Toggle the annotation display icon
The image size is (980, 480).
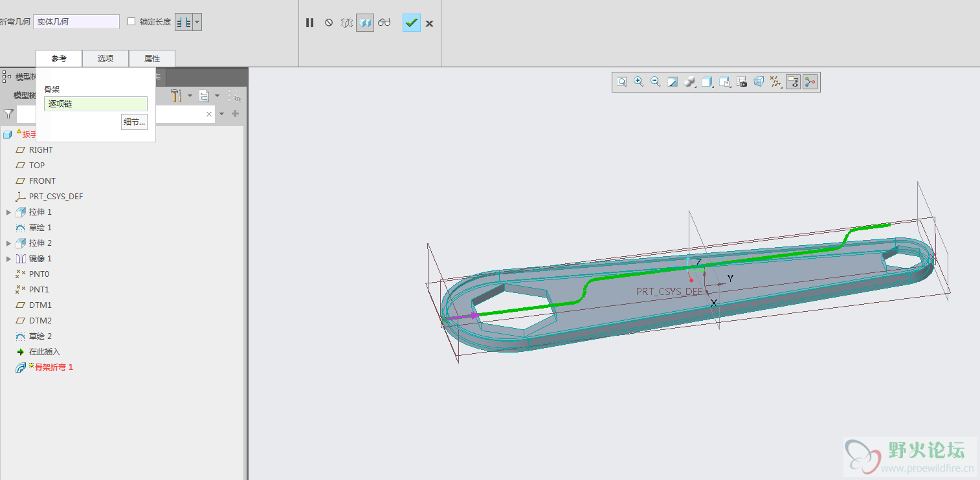click(x=793, y=82)
